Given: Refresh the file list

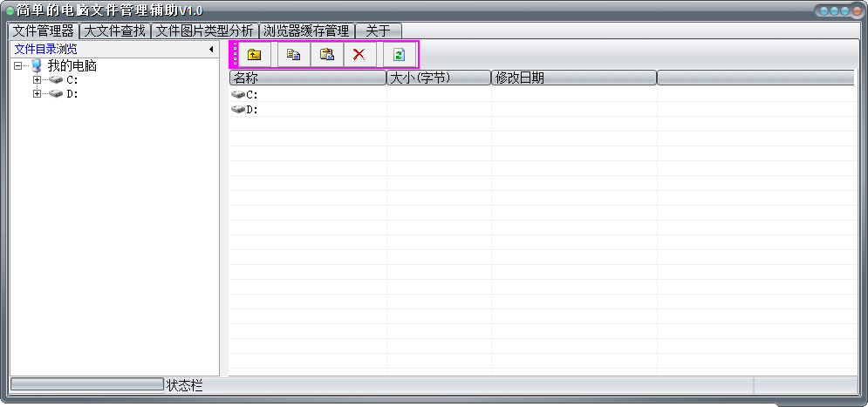Looking at the screenshot, I should (x=399, y=54).
